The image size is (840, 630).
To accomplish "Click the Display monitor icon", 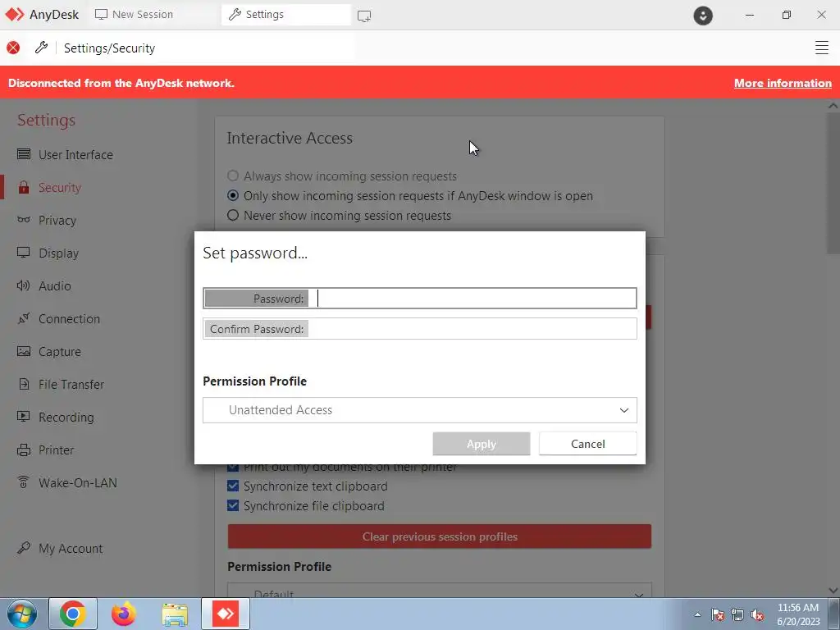I will [24, 253].
